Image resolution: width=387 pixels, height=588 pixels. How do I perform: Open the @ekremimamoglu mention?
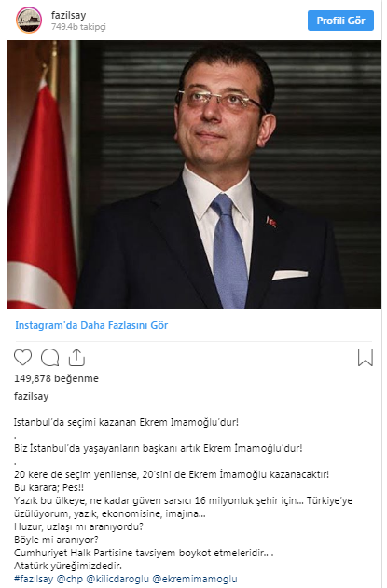(195, 579)
